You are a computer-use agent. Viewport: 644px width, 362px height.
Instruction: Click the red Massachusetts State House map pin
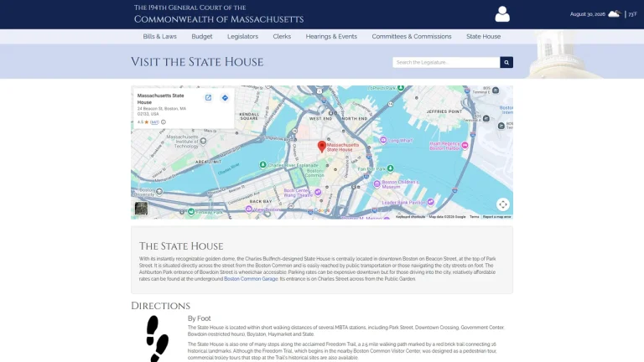coord(322,146)
